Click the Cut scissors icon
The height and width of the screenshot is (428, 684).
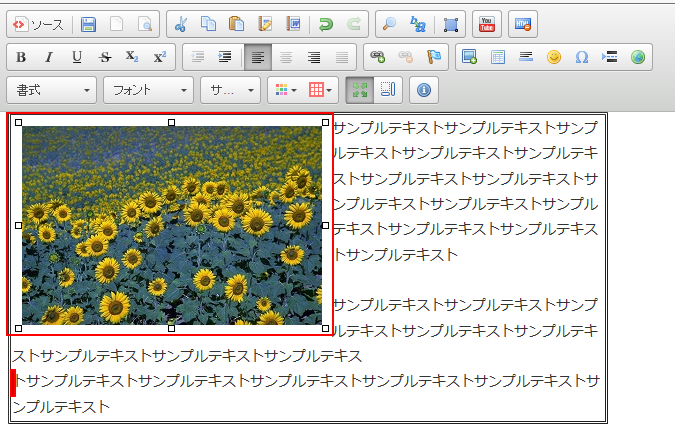click(x=180, y=24)
